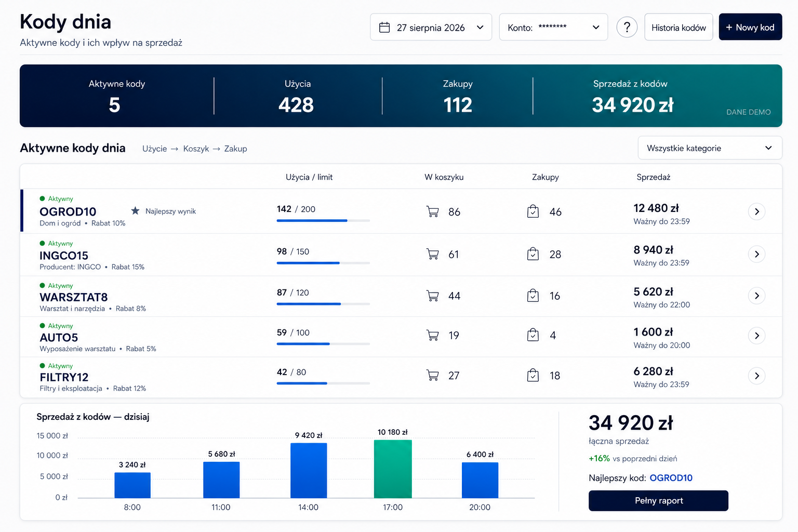
Task: Click the OGROD10 usage progress bar
Action: [x=323, y=221]
